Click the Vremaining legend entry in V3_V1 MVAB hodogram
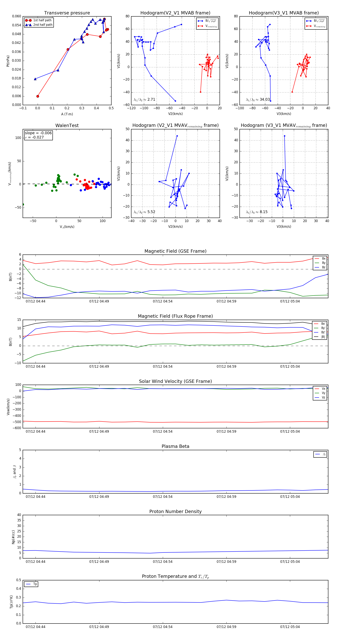Viewport: 351px width, 644px height. 316,26
